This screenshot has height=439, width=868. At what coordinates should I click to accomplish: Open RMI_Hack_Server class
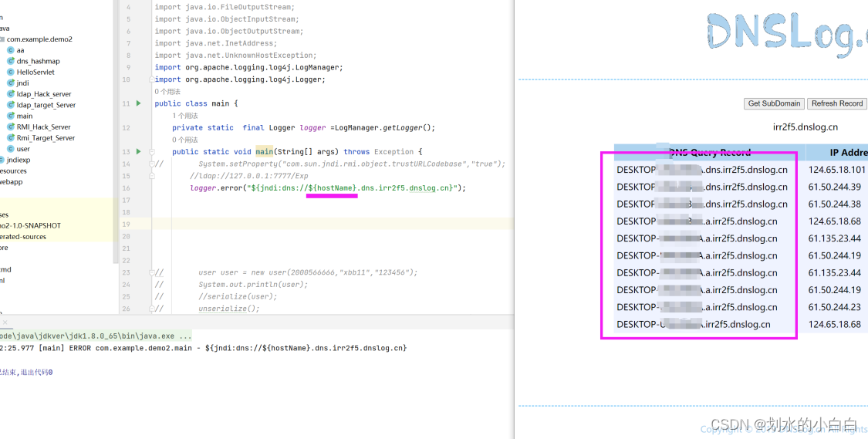44,127
